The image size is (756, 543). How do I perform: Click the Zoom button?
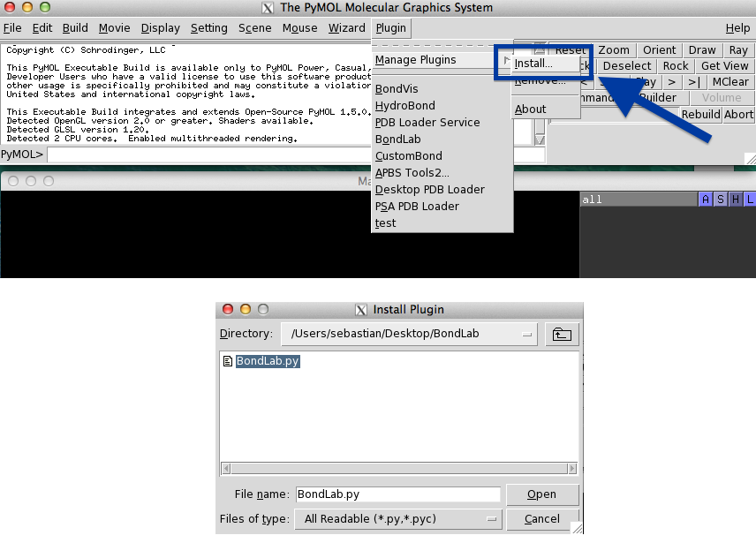(613, 50)
